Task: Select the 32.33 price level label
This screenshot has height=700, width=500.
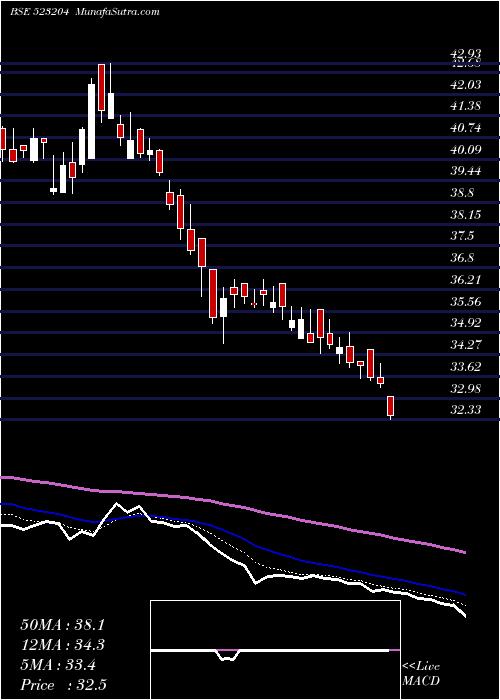Action: point(466,409)
